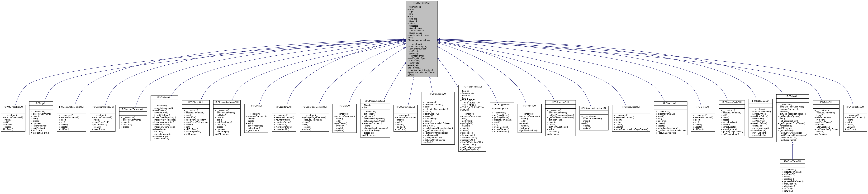Go to ilPCSkillsGUI class title
Viewport: 868px width, 194px height.
(x=703, y=107)
